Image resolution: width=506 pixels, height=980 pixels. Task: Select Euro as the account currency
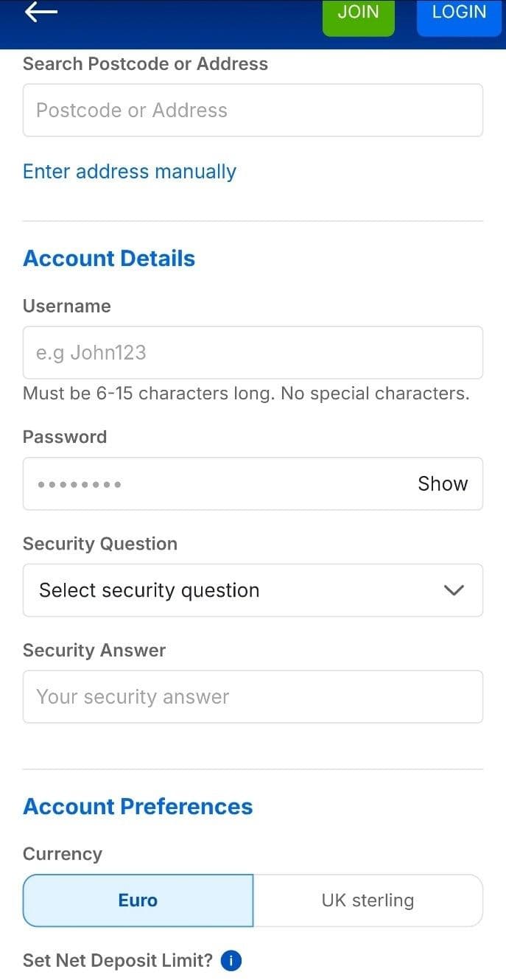138,900
